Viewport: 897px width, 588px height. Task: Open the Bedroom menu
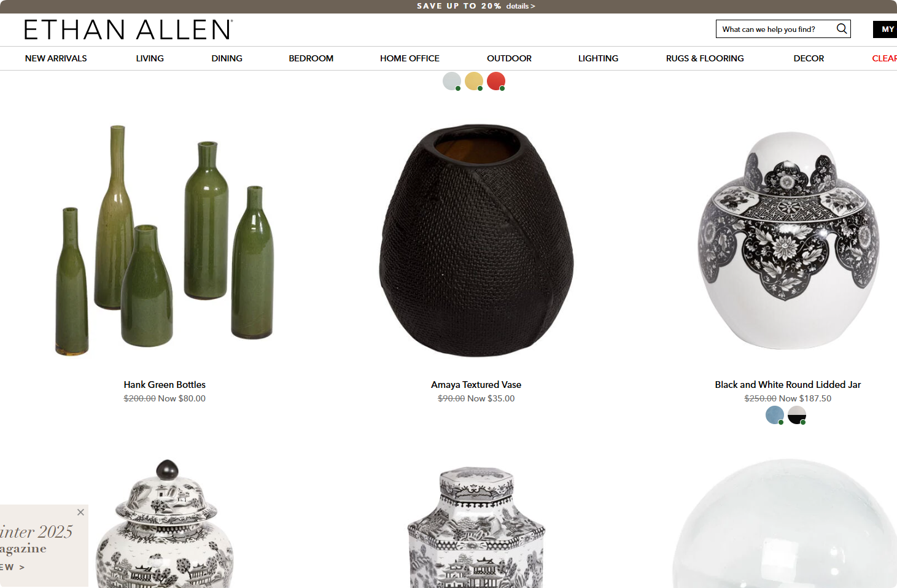pyautogui.click(x=311, y=58)
